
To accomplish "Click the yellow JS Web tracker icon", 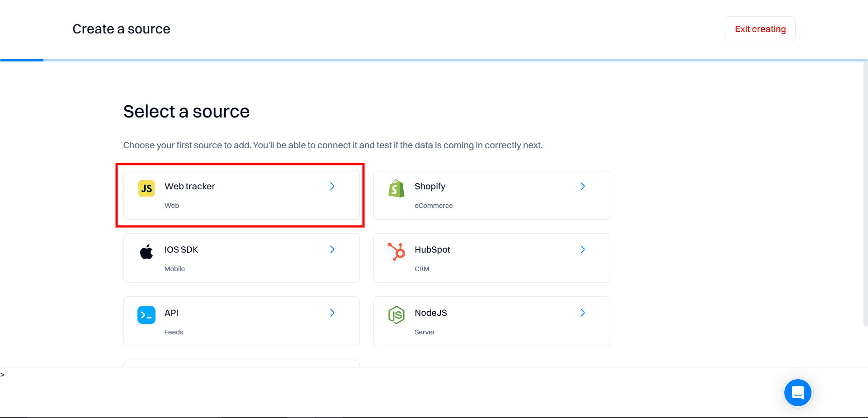I will [x=146, y=188].
